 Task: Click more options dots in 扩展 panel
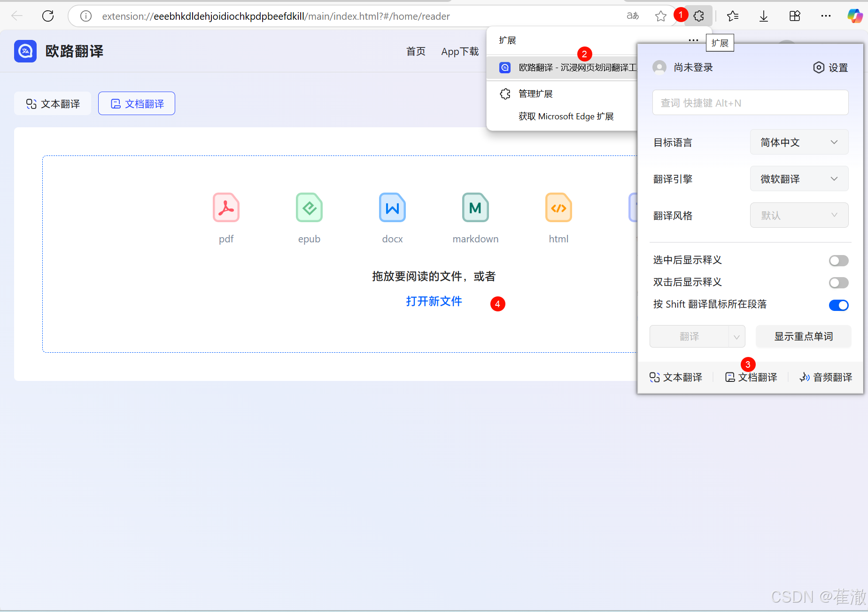coord(693,40)
